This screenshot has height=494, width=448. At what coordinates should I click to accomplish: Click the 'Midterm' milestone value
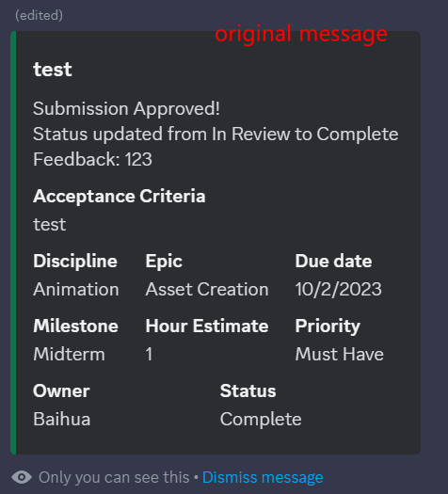(x=69, y=354)
